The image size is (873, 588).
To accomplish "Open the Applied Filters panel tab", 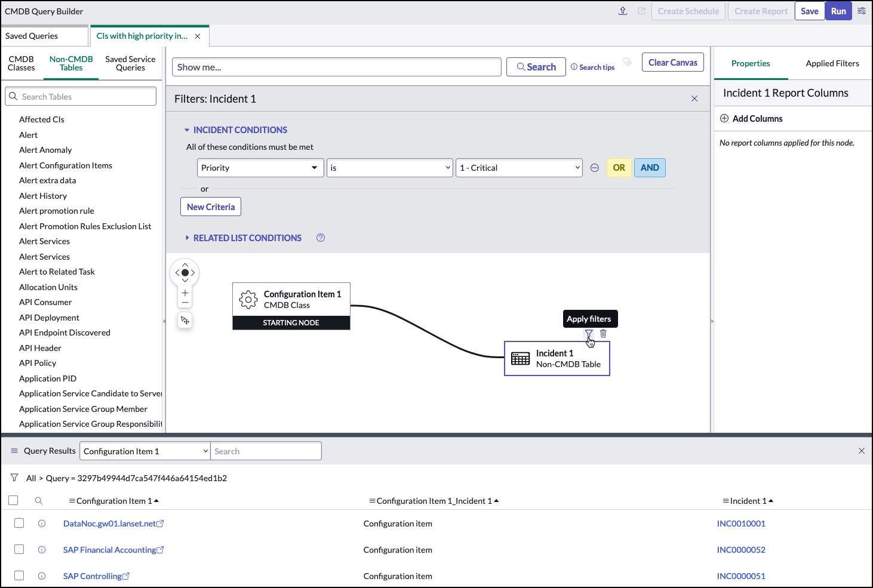I will point(832,63).
